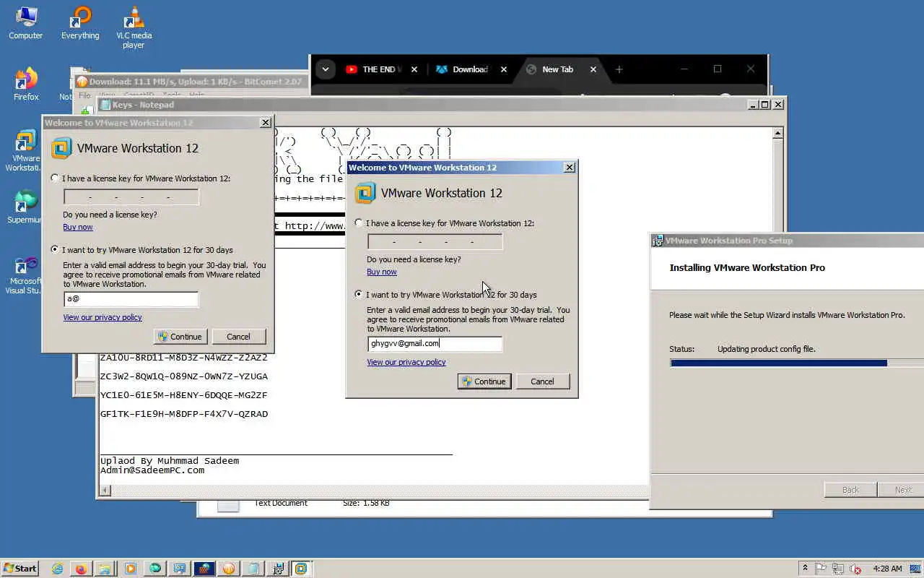Select the Firefox desktop shortcut
This screenshot has width=924, height=578.
coord(26,85)
